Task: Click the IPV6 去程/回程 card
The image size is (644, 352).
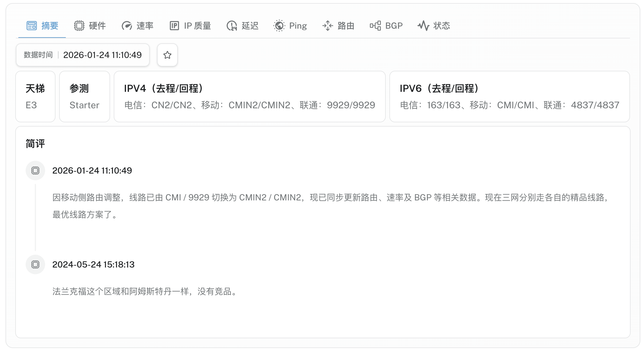Action: click(x=509, y=96)
